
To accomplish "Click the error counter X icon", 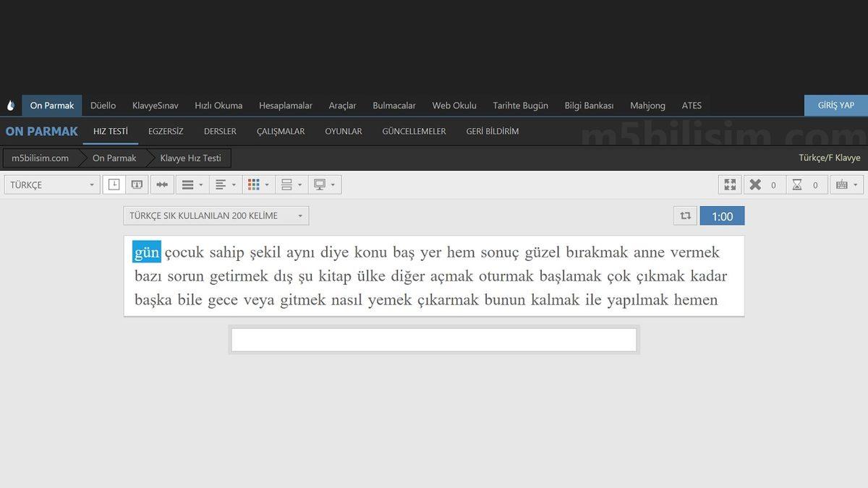I will coord(754,184).
